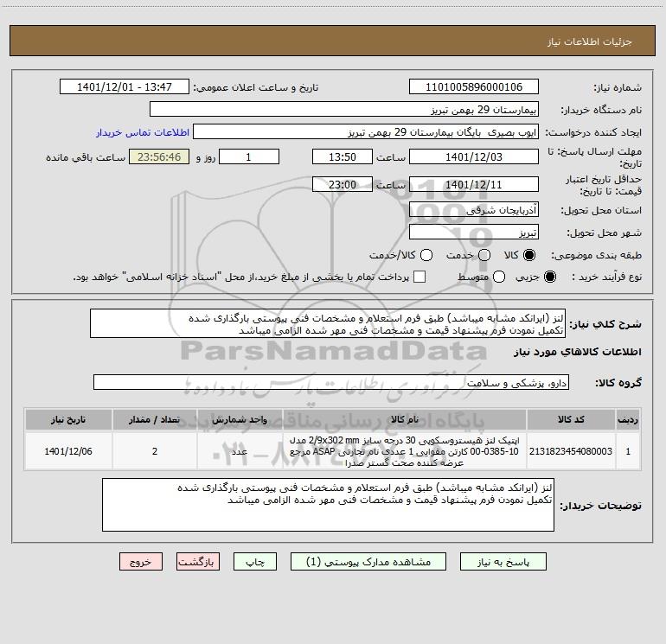Click the تعداد / مقدار column header
This screenshot has height=644, width=666.
(x=155, y=419)
